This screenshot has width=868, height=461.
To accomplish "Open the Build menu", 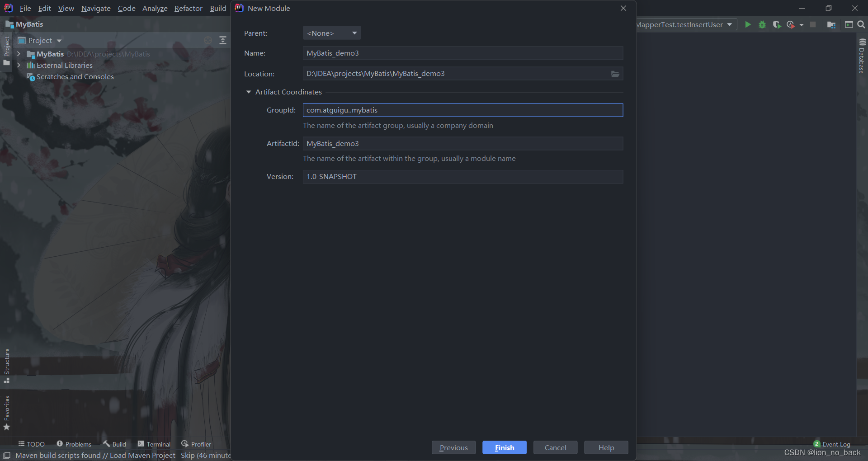I will point(218,8).
